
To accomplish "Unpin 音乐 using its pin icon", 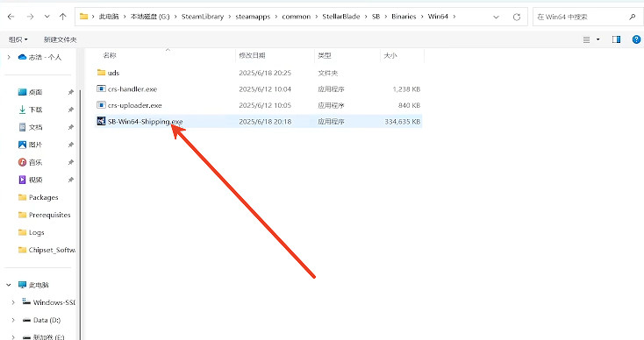I will [71, 162].
